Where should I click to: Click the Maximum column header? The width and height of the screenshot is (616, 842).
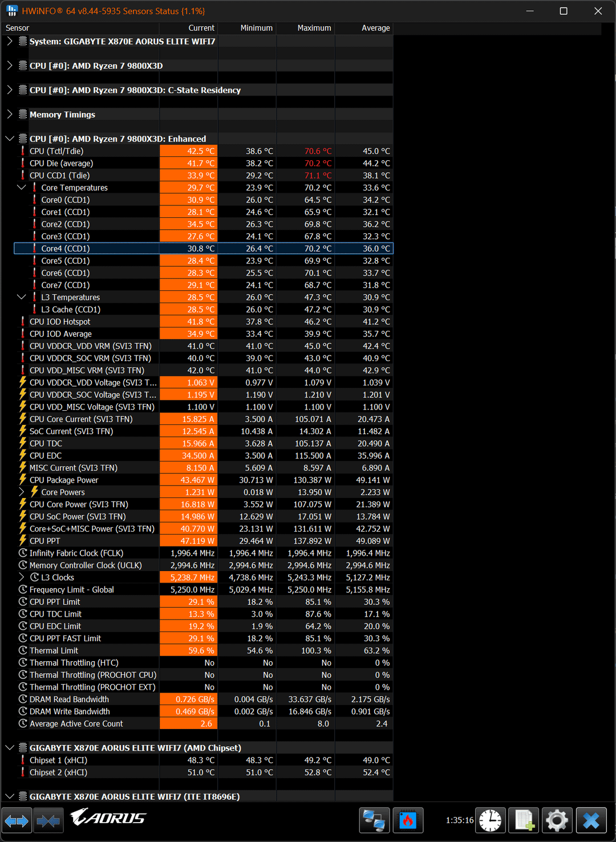pyautogui.click(x=314, y=28)
